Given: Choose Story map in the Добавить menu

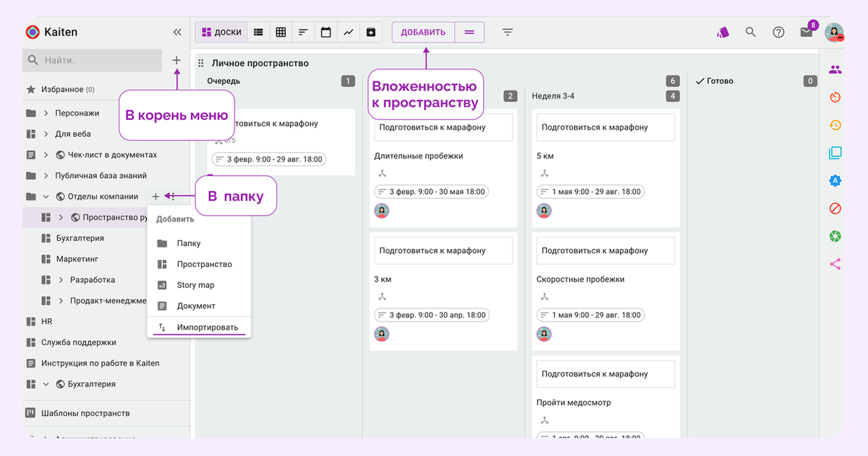Looking at the screenshot, I should click(199, 285).
